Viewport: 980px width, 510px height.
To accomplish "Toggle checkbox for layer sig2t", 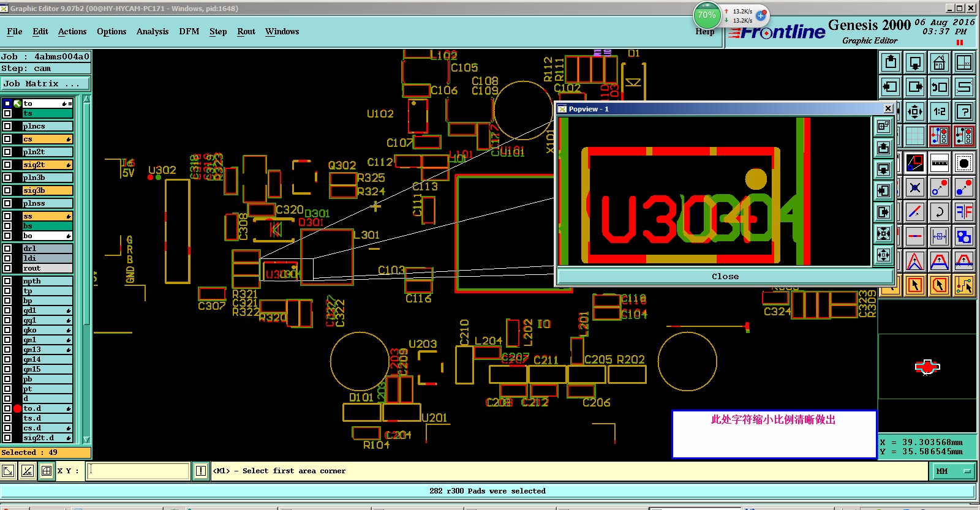I will pos(7,165).
